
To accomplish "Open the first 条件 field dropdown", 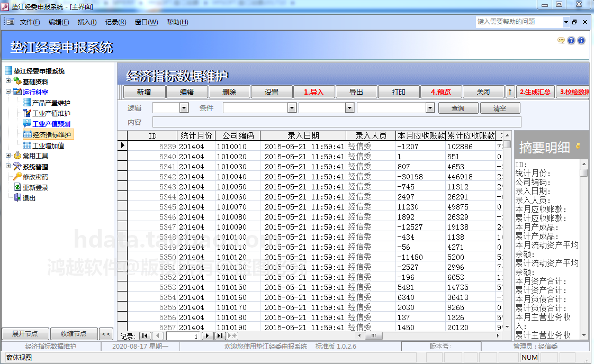I will (x=292, y=108).
